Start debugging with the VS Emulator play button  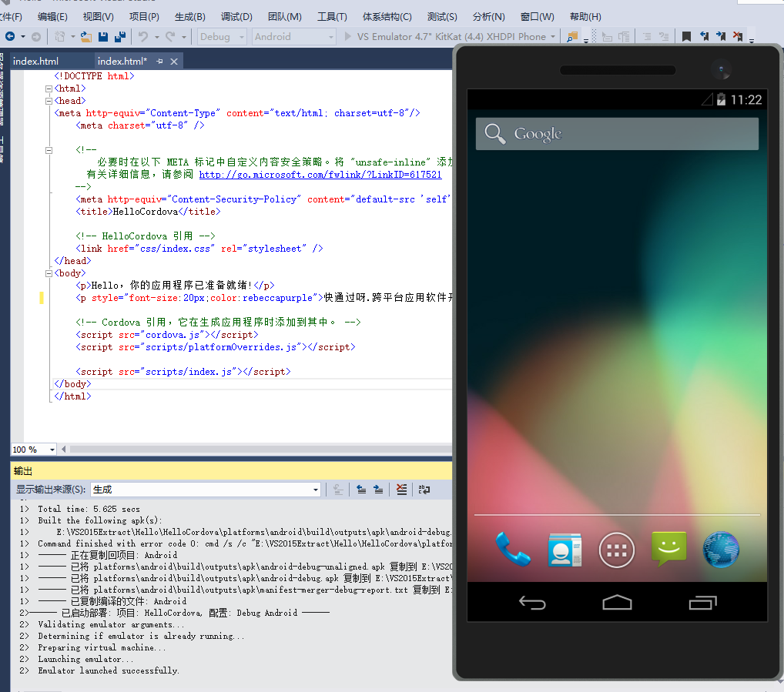point(348,36)
